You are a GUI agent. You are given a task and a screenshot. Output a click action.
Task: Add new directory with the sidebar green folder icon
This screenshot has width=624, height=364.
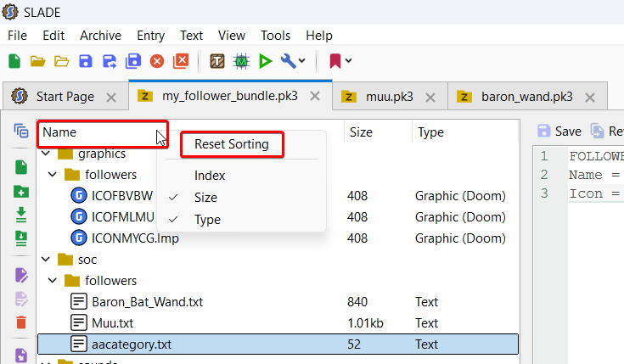pyautogui.click(x=21, y=192)
